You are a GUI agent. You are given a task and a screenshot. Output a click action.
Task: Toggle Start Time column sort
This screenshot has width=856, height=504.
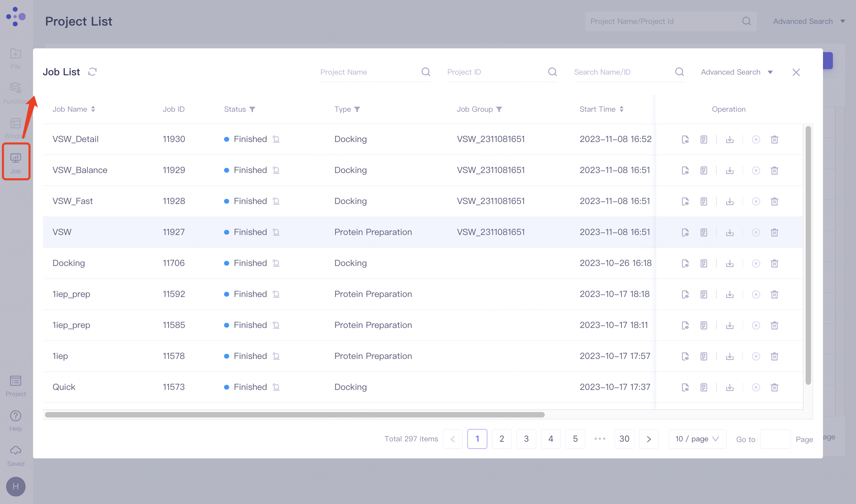pyautogui.click(x=621, y=109)
